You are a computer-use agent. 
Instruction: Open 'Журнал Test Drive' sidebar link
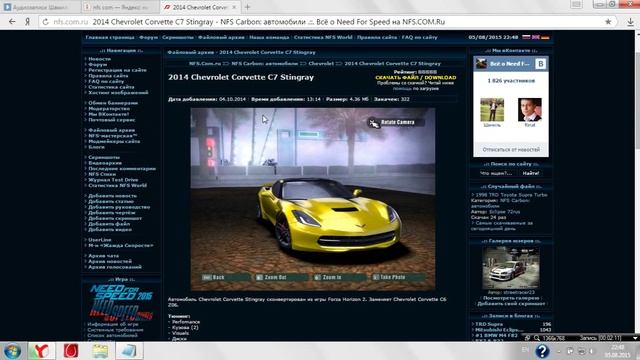pos(113,180)
